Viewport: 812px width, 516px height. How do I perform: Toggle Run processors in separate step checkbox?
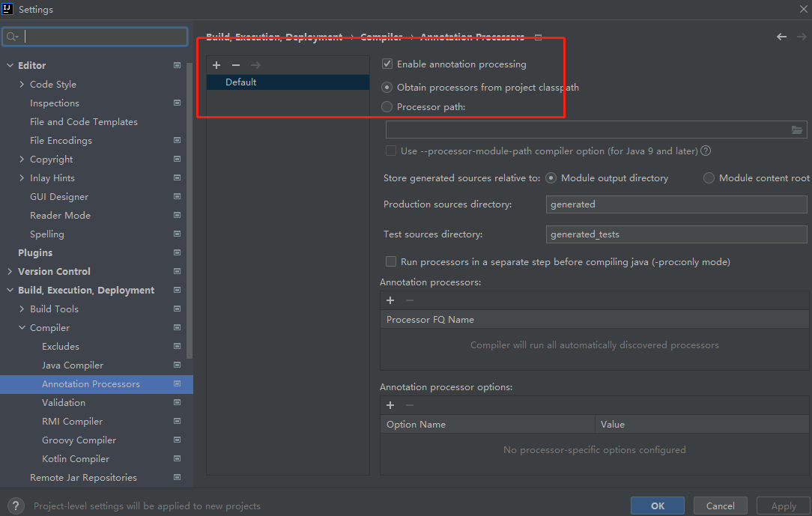point(391,261)
